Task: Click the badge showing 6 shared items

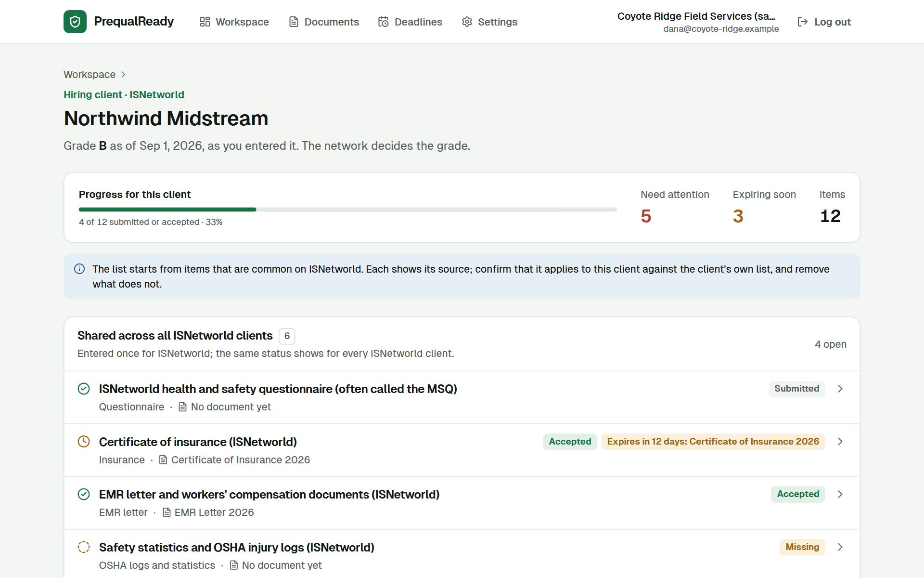Action: tap(287, 336)
